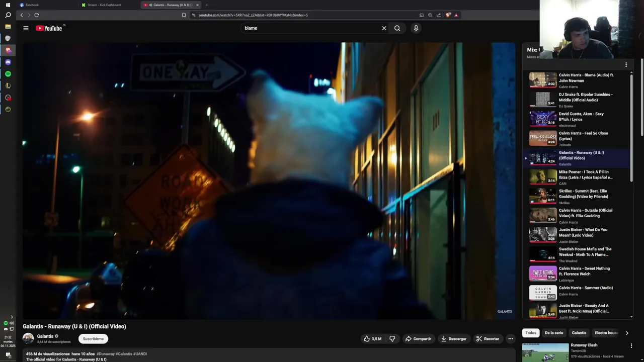644x362 pixels.
Task: Play Calvin Harris - Summer (Audio)
Action: 577,293
